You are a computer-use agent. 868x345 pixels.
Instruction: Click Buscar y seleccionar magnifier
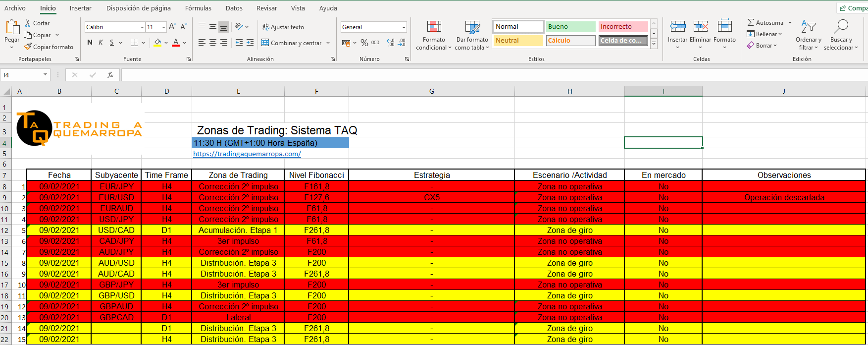click(x=841, y=28)
